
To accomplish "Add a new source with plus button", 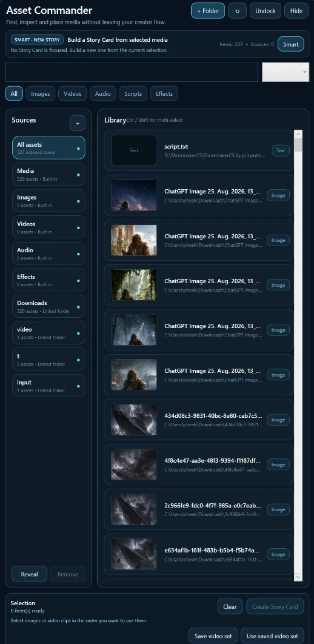I will pyautogui.click(x=78, y=123).
